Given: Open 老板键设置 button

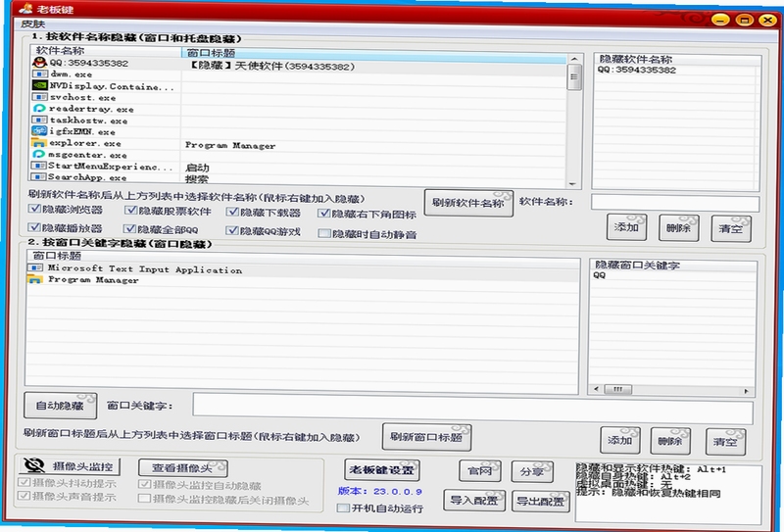Looking at the screenshot, I should (x=381, y=470).
